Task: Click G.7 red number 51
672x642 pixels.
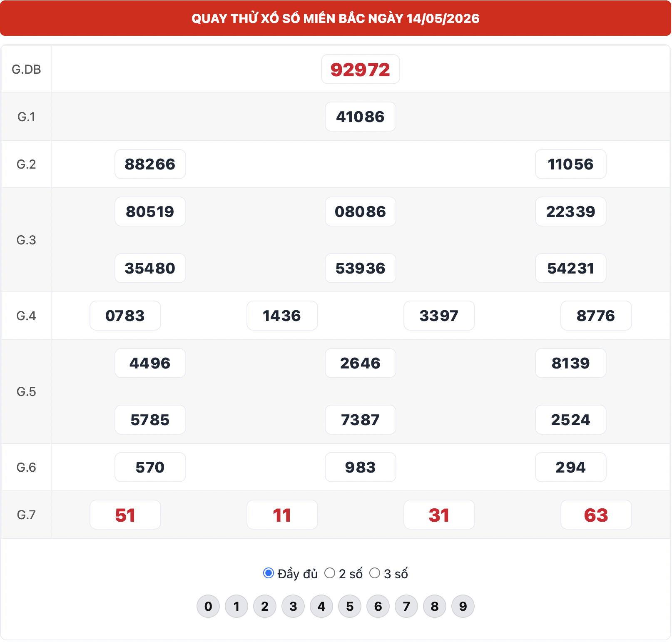Action: pyautogui.click(x=125, y=515)
